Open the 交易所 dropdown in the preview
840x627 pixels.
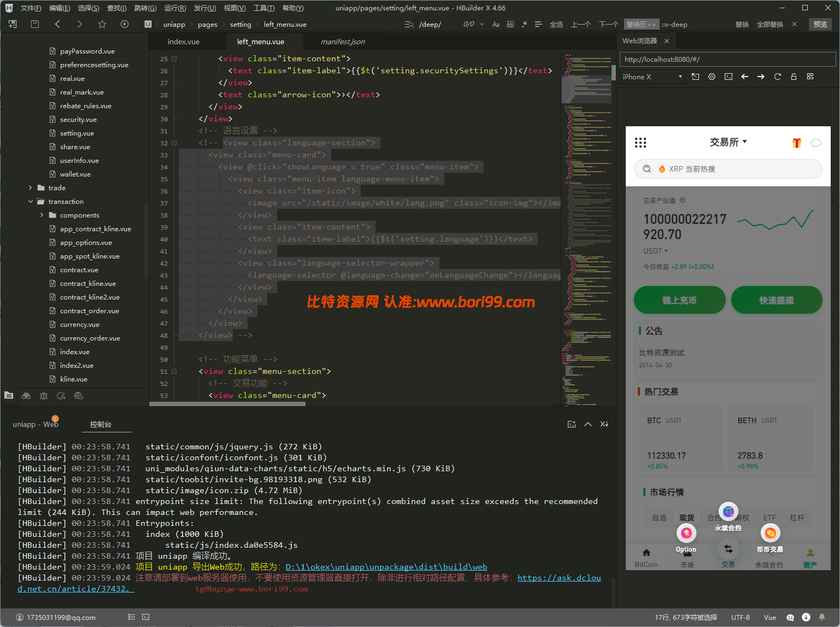(x=728, y=142)
